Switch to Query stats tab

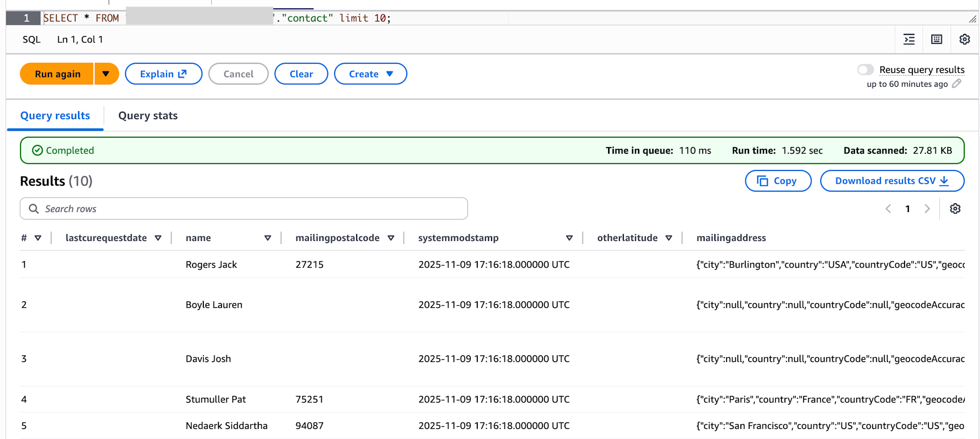click(x=148, y=116)
